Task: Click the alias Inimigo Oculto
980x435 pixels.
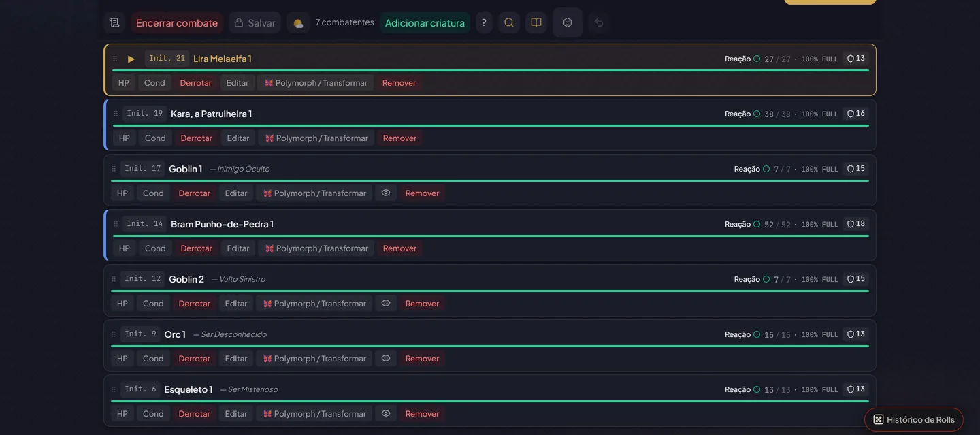Action: 243,169
